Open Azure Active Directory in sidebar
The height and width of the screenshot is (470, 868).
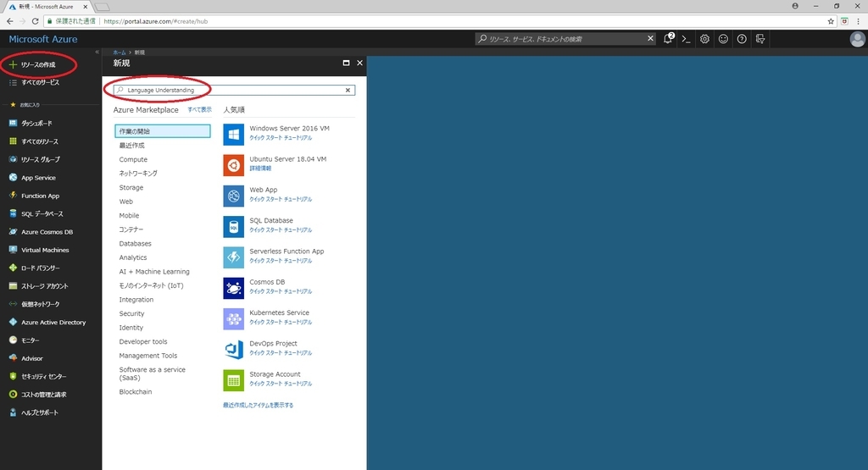pos(53,322)
